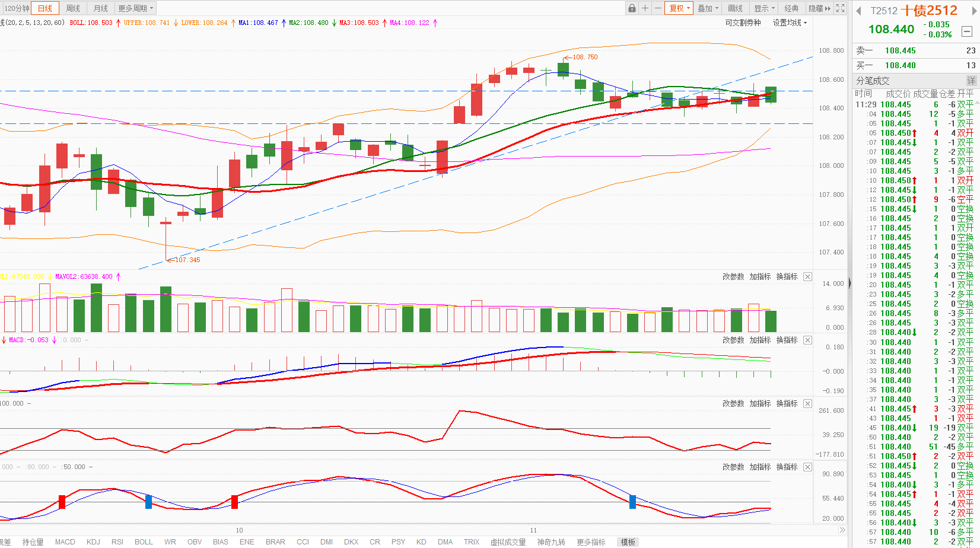This screenshot has height=548, width=980.
Task: Select the KDJ indicator tab
Action: [x=93, y=542]
